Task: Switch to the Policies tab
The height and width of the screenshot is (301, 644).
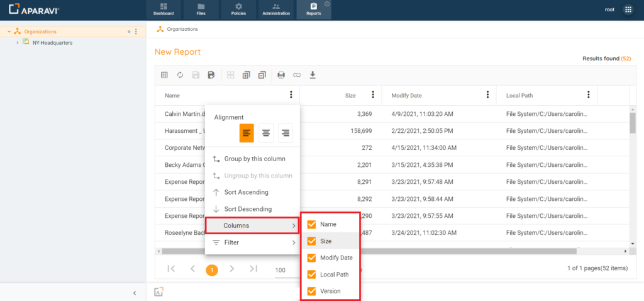Action: click(238, 9)
